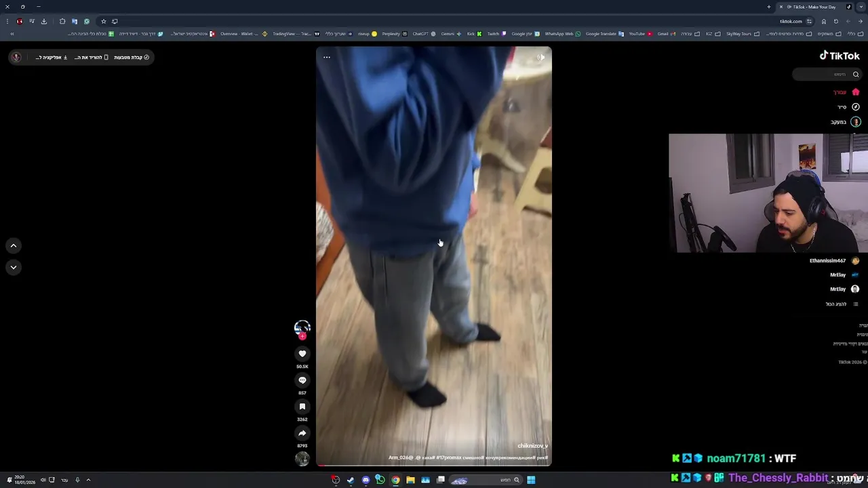Bookmark this page with the star
868x488 pixels.
click(x=104, y=22)
